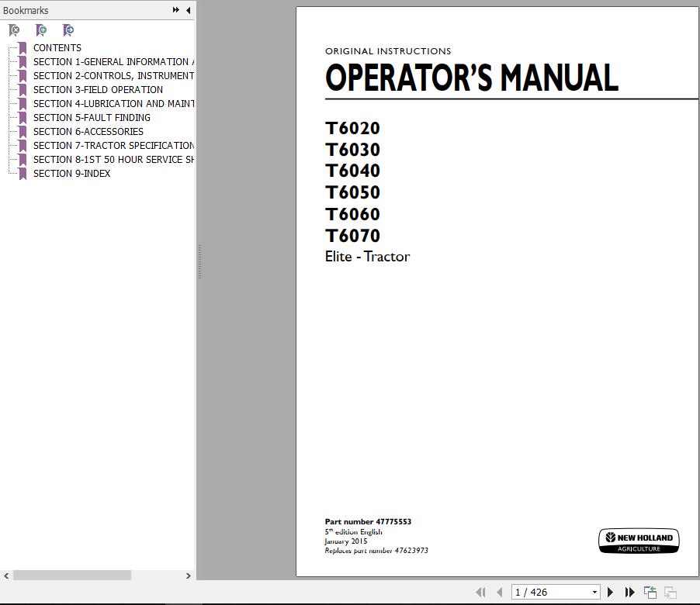The width and height of the screenshot is (700, 605).
Task: Click the bookmarks horizontal scrollbar thumb
Action: pyautogui.click(x=72, y=576)
